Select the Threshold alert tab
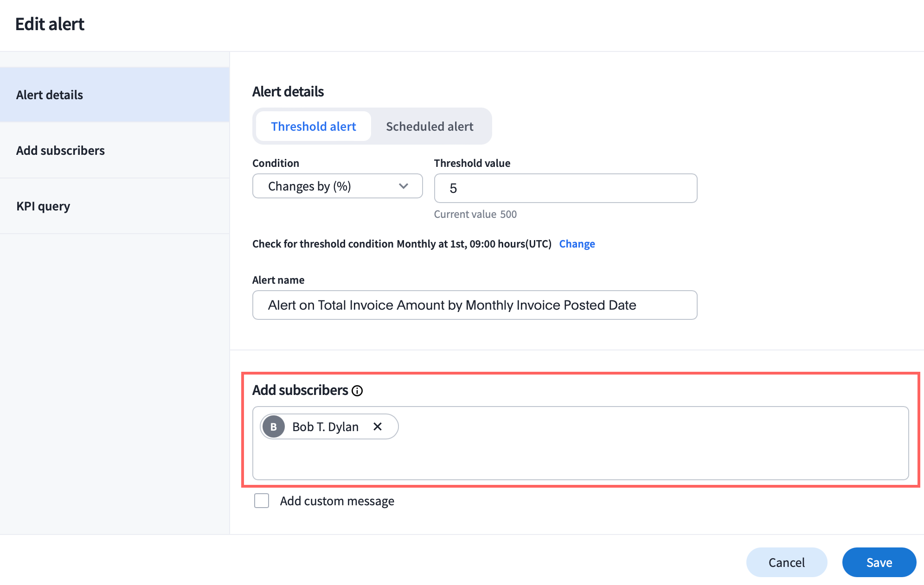Viewport: 924px width, 585px height. (314, 127)
